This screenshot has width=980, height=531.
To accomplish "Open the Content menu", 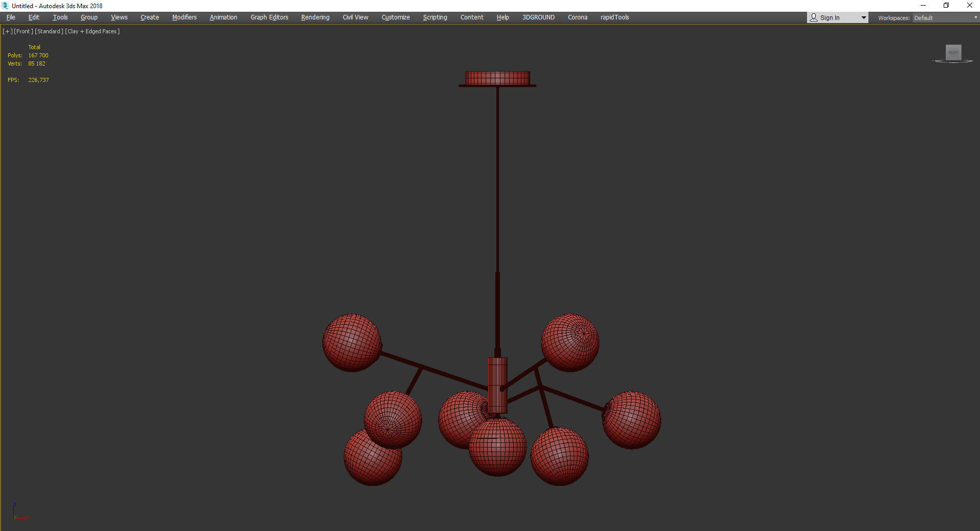I will [x=472, y=17].
